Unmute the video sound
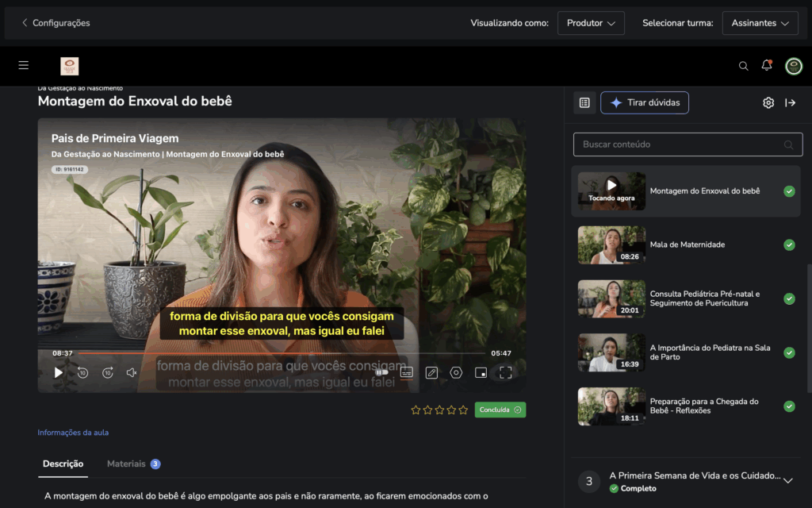The width and height of the screenshot is (812, 508). tap(132, 372)
